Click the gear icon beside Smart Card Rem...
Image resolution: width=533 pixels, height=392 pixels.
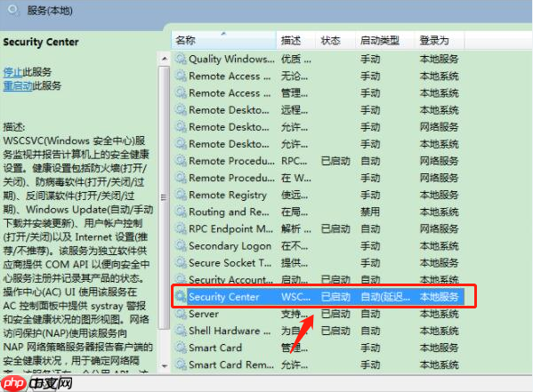coord(181,364)
